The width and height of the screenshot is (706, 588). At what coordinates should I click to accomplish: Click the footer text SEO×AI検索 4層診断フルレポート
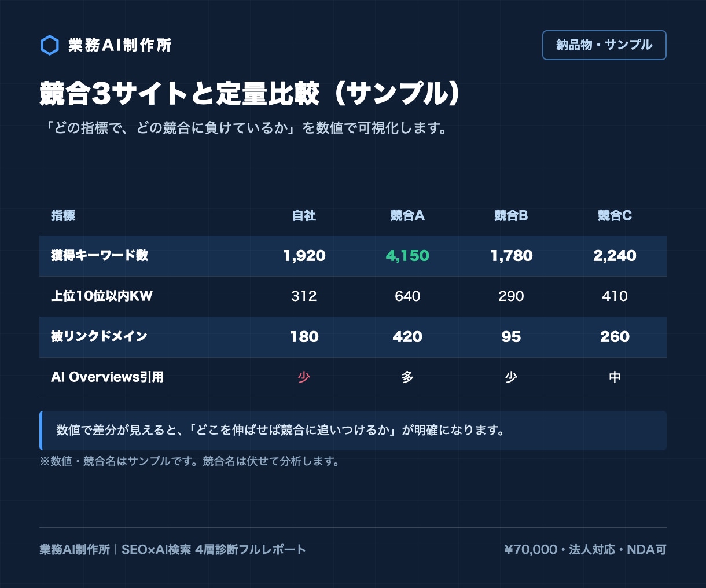214,550
